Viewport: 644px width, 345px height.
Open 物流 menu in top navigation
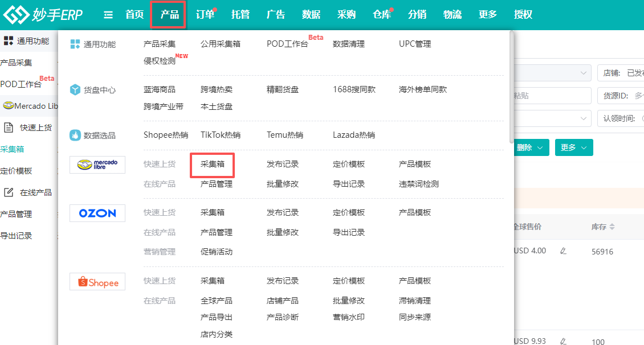tap(452, 15)
